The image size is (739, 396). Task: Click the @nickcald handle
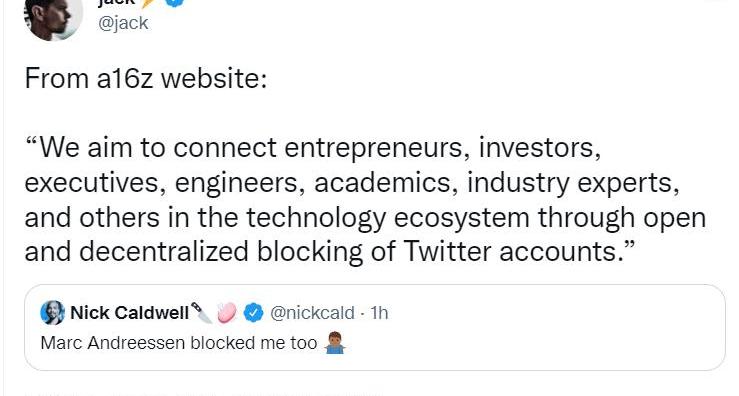(312, 313)
